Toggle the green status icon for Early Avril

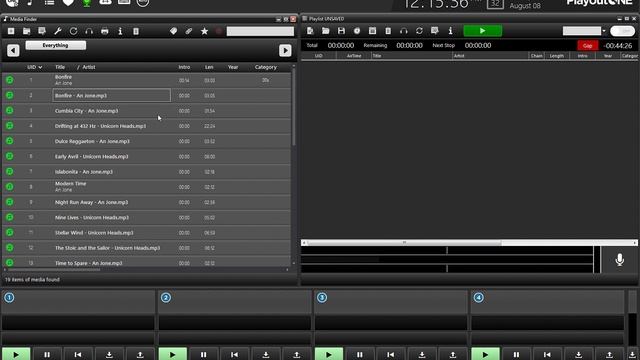click(x=10, y=156)
